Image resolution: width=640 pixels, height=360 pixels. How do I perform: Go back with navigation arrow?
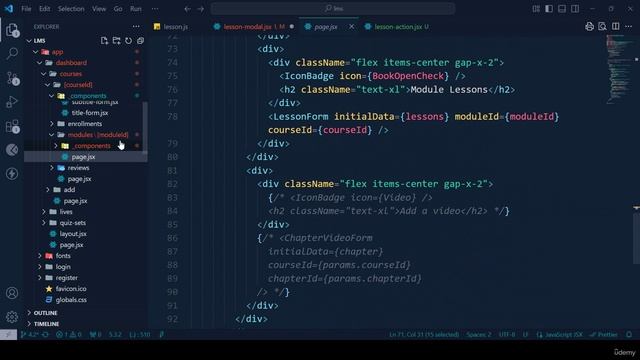(x=187, y=9)
